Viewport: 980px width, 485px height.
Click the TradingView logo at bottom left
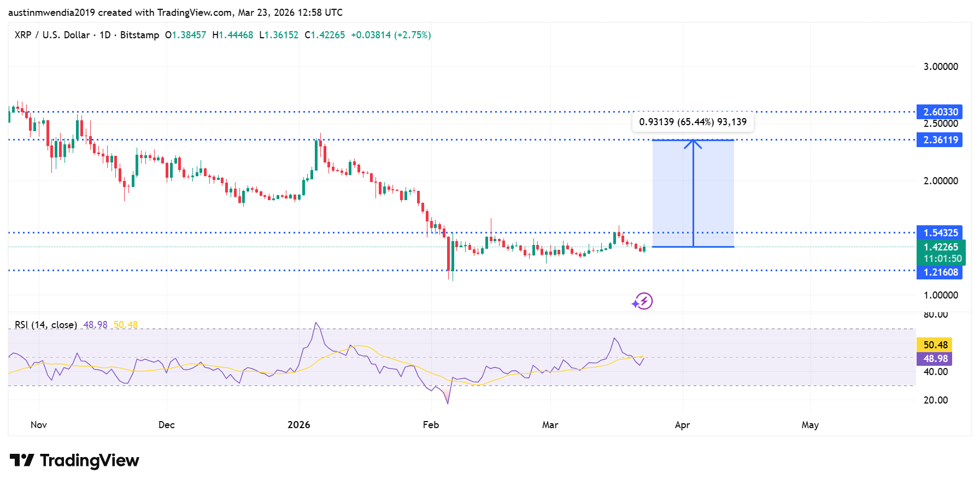tap(74, 460)
